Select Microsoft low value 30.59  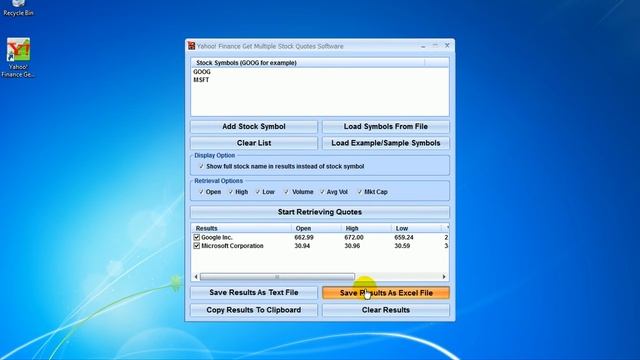coord(402,246)
